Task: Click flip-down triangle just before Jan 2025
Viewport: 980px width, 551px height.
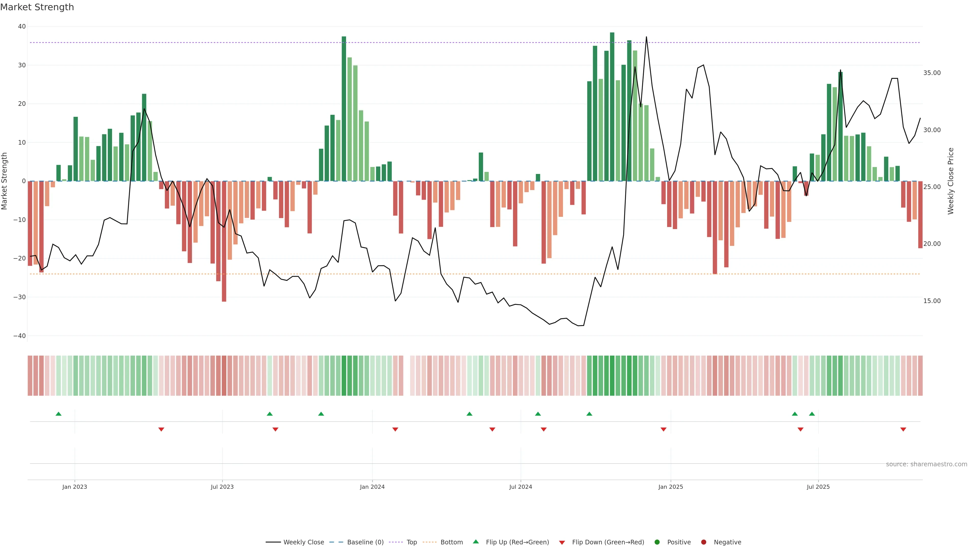Action: click(664, 429)
